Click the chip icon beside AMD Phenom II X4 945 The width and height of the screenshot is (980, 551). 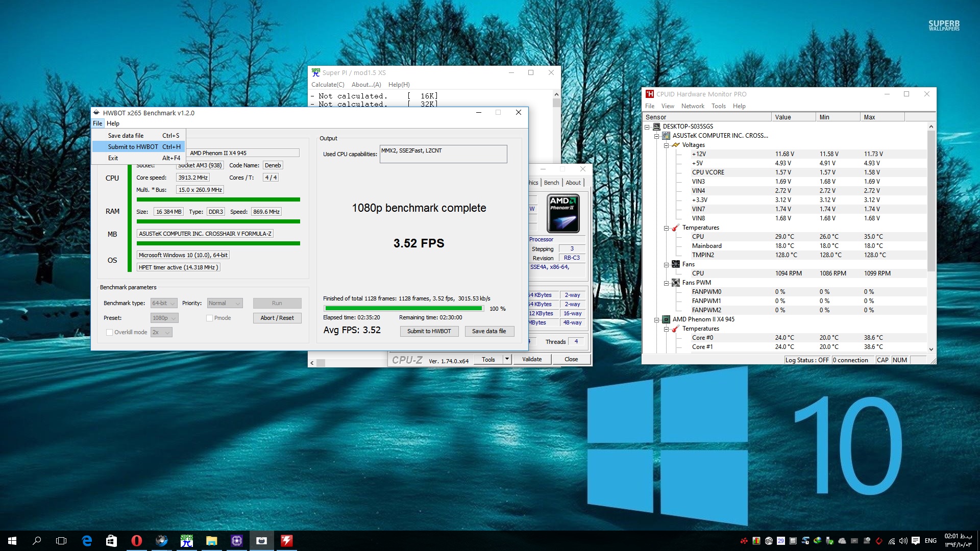click(666, 319)
